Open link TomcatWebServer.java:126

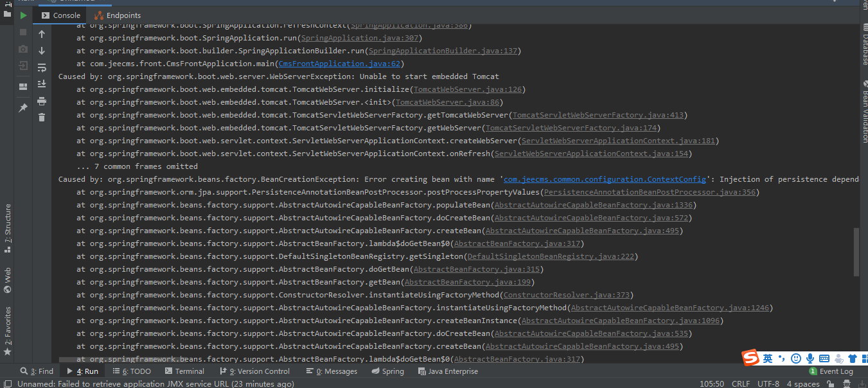coord(468,89)
